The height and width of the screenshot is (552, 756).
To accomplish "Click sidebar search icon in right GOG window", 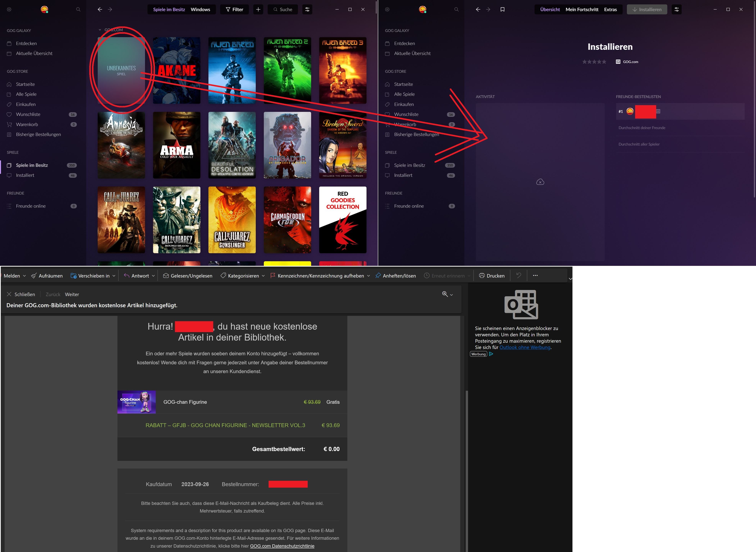I will [x=456, y=9].
